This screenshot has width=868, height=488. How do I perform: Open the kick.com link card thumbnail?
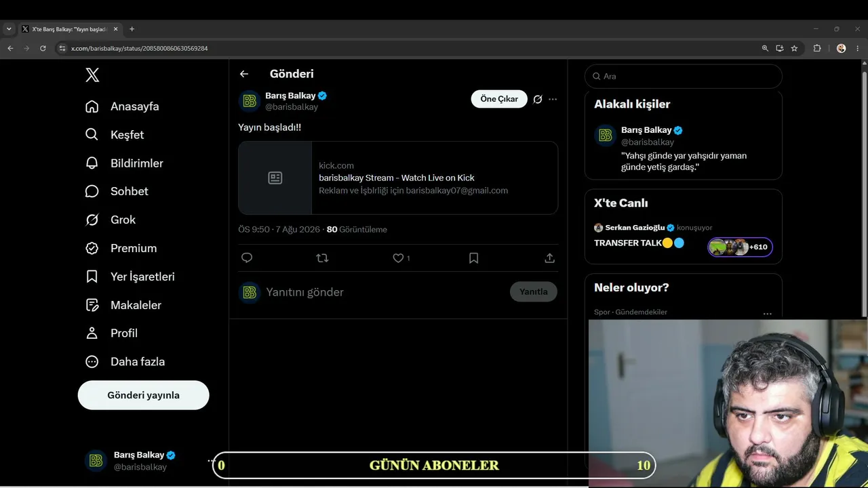tap(275, 178)
